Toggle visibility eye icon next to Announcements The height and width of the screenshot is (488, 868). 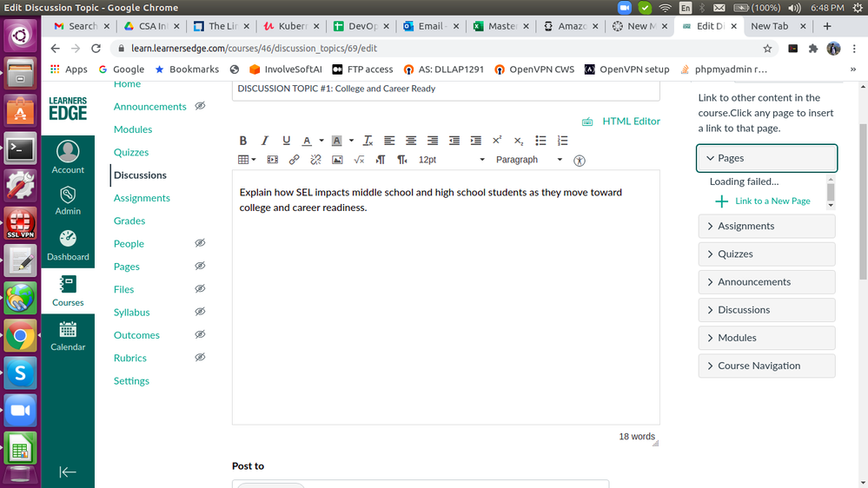(x=200, y=106)
